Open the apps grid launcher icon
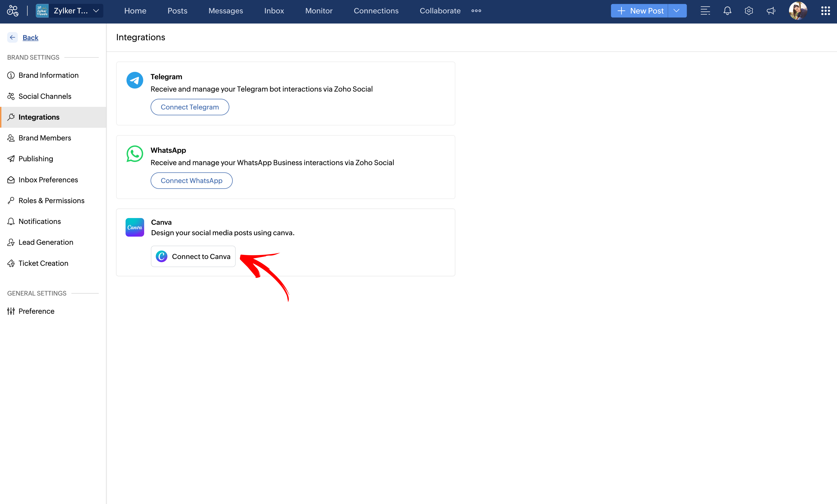This screenshot has height=504, width=837. click(x=826, y=11)
